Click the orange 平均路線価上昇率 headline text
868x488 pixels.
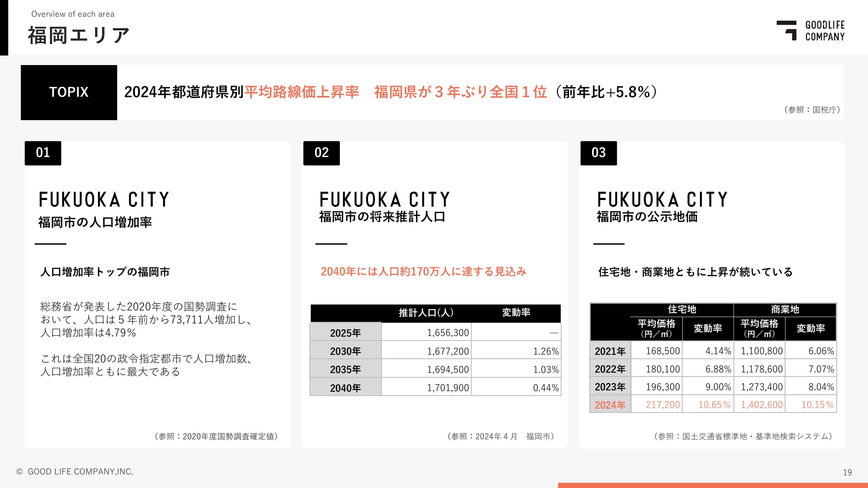pos(302,92)
